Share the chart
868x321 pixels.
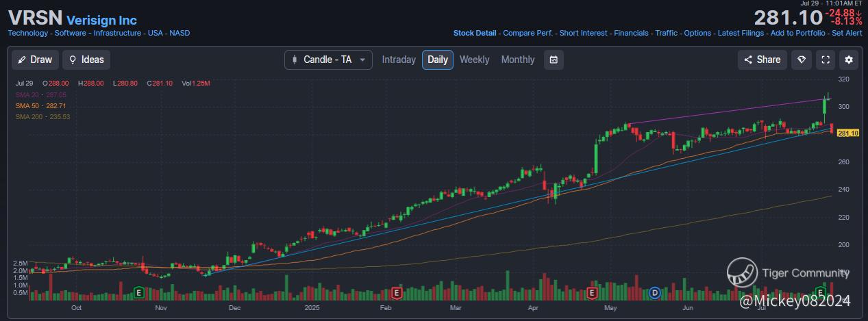(762, 60)
